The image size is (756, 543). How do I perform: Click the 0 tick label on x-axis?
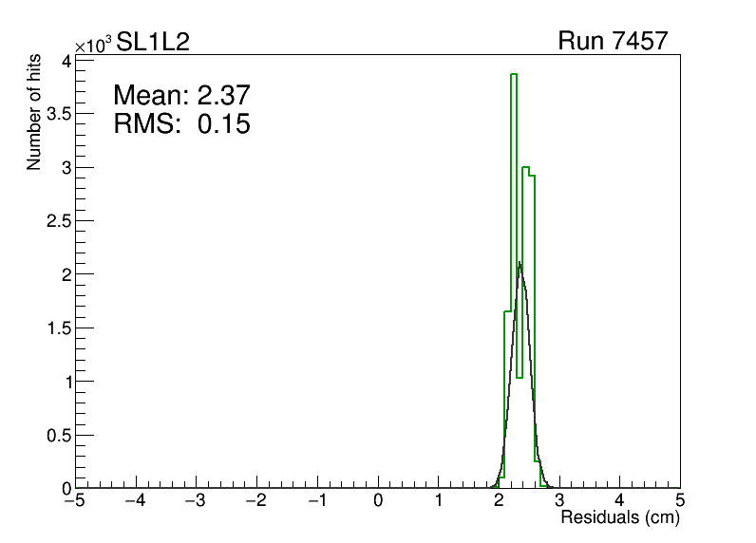pos(379,500)
